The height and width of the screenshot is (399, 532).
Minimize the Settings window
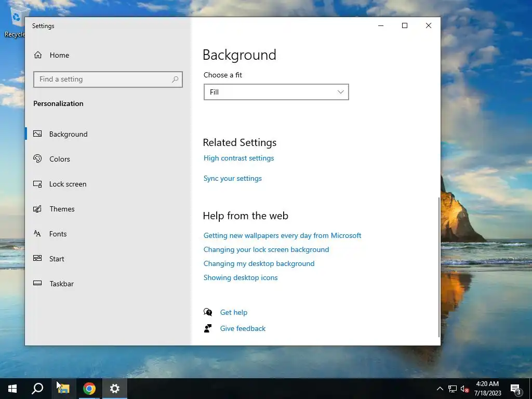[x=381, y=25]
